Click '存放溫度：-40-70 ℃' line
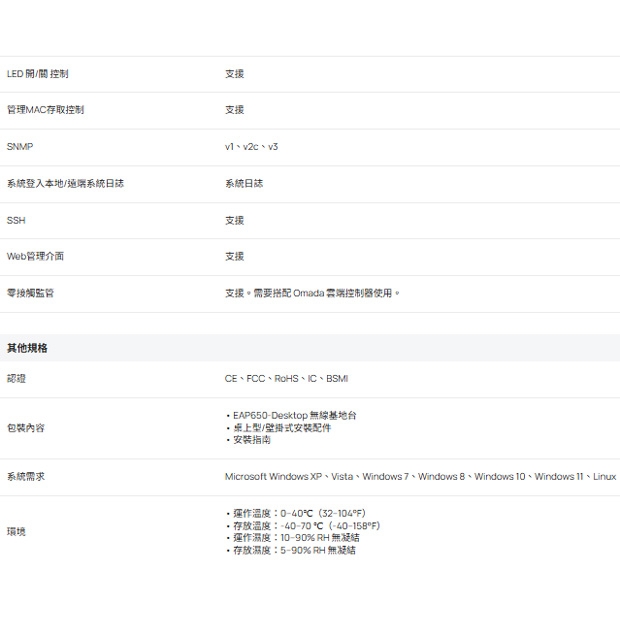 (306, 526)
